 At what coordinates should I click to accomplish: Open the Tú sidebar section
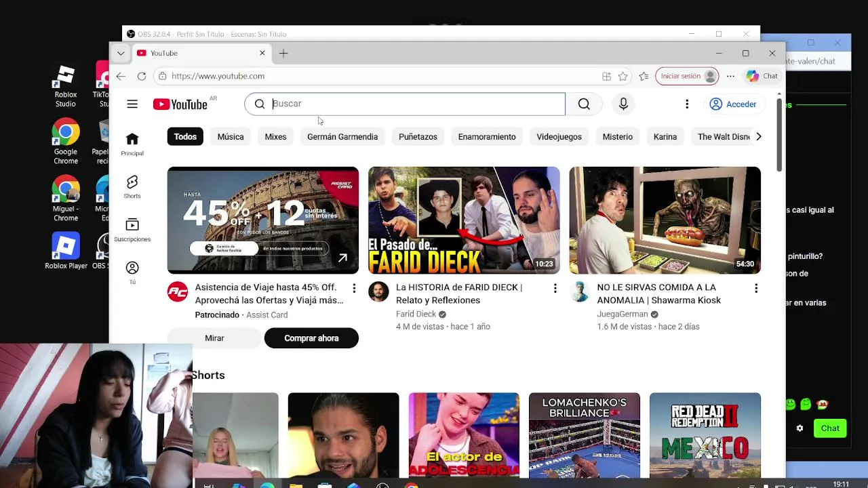point(132,272)
